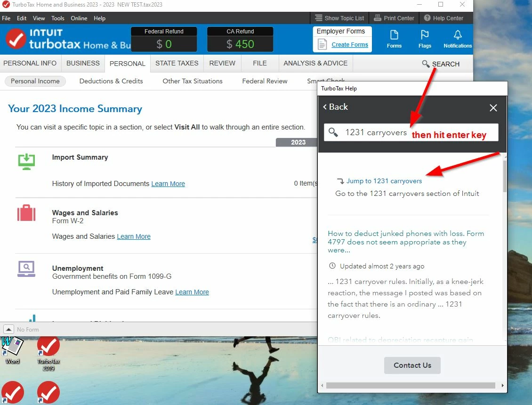Click into the help search field
The image size is (532, 405).
pyautogui.click(x=411, y=132)
